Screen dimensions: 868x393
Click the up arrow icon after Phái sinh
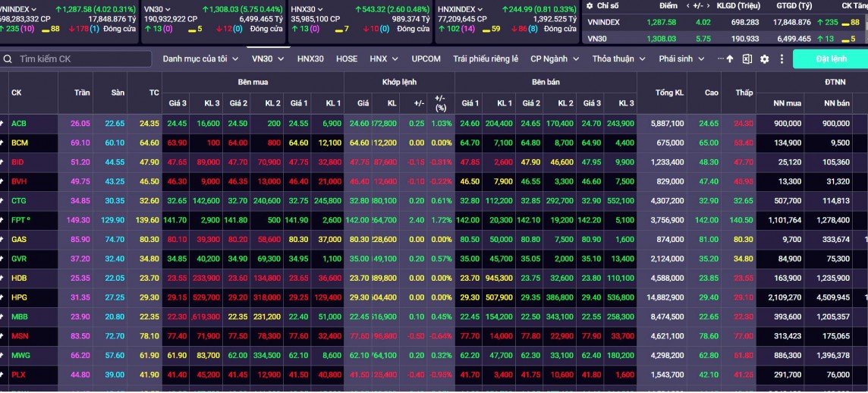pos(730,59)
